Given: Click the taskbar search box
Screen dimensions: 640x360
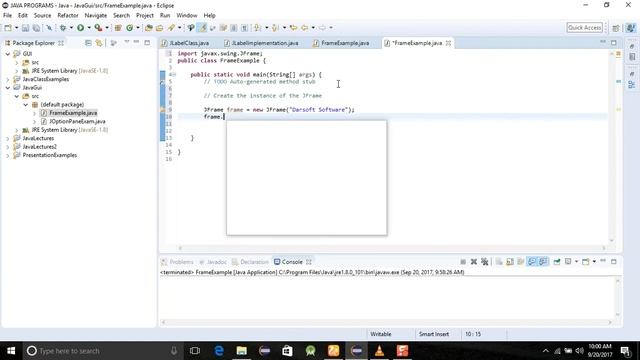Looking at the screenshot, I should (102, 351).
